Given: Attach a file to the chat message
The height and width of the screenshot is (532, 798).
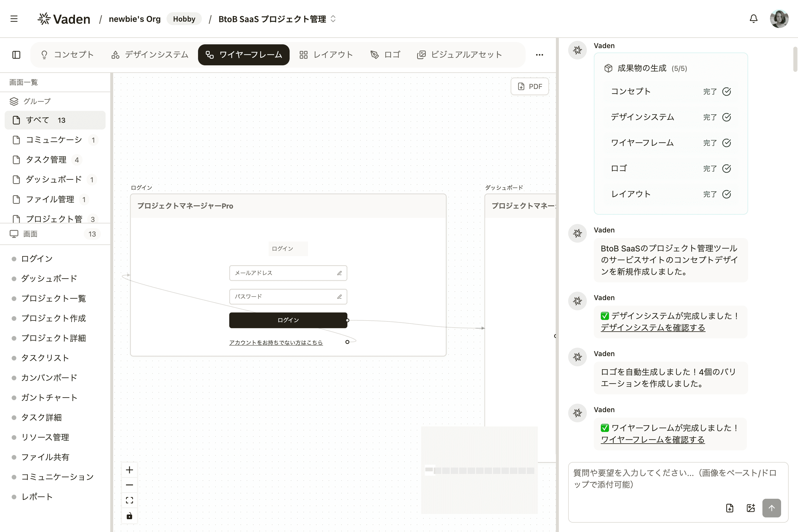Looking at the screenshot, I should [729, 508].
